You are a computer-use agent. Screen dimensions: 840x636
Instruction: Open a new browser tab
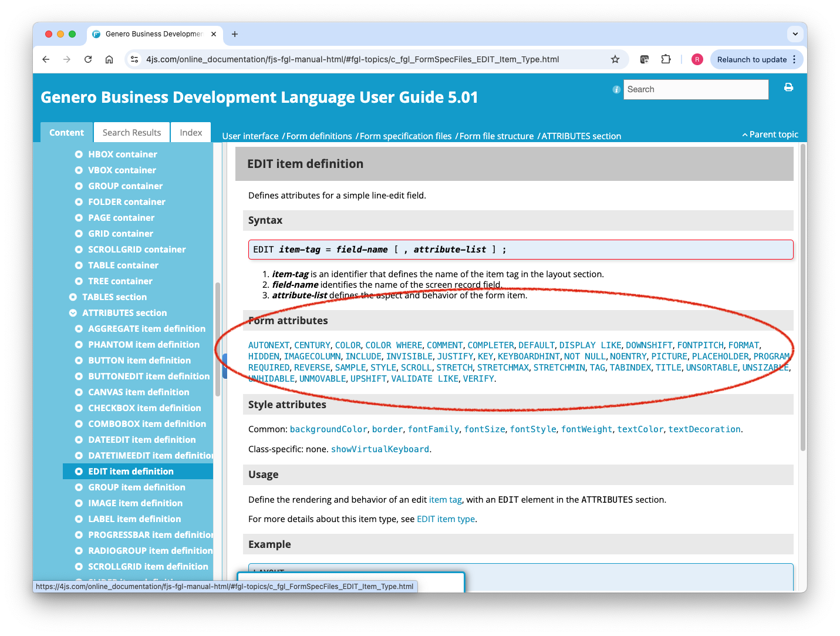(235, 34)
